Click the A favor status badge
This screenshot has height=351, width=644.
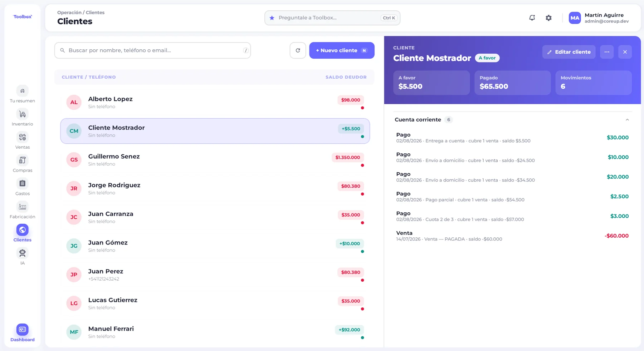point(487,58)
